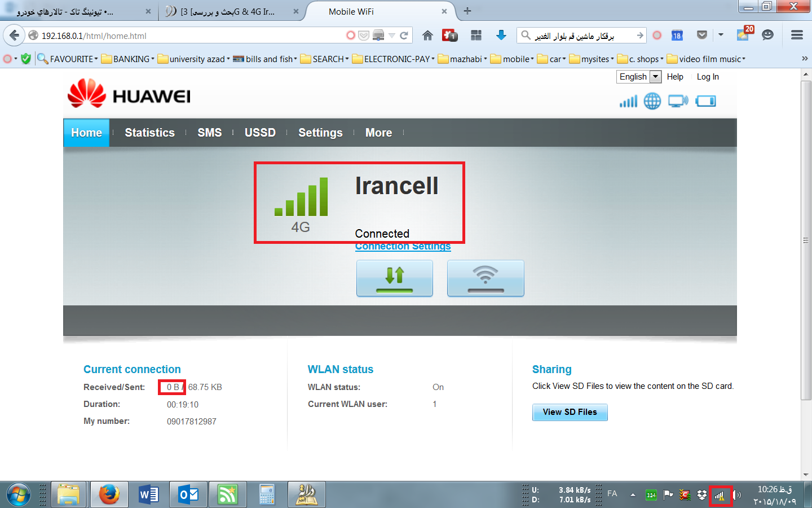
Task: Click the Firefox search box
Action: point(581,36)
